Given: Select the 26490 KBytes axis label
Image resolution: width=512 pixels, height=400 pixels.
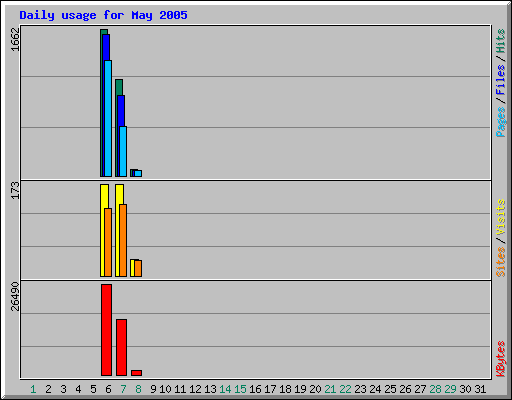Looking at the screenshot, I should (x=15, y=296).
